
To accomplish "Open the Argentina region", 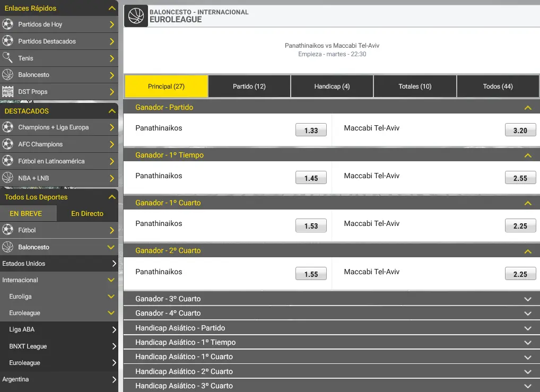I will tap(59, 379).
